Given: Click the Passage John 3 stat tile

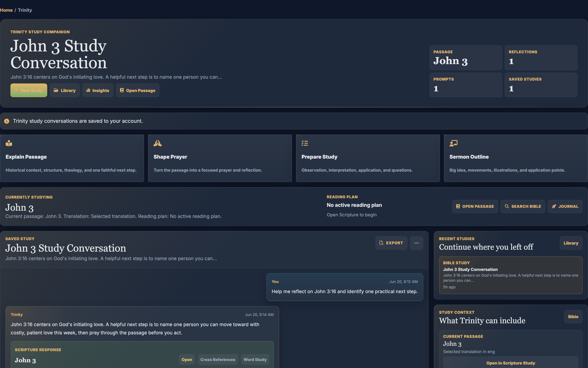Looking at the screenshot, I should pyautogui.click(x=466, y=58).
